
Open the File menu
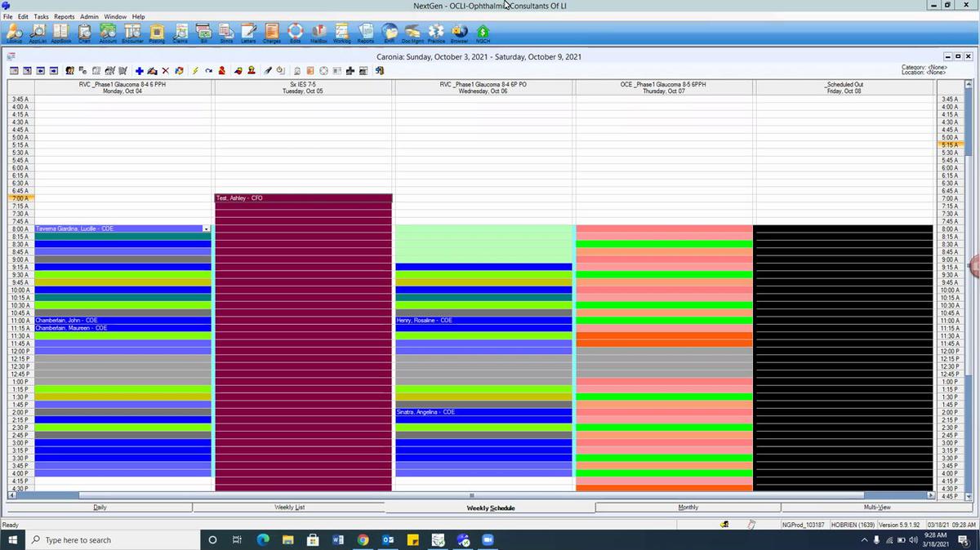coord(7,16)
